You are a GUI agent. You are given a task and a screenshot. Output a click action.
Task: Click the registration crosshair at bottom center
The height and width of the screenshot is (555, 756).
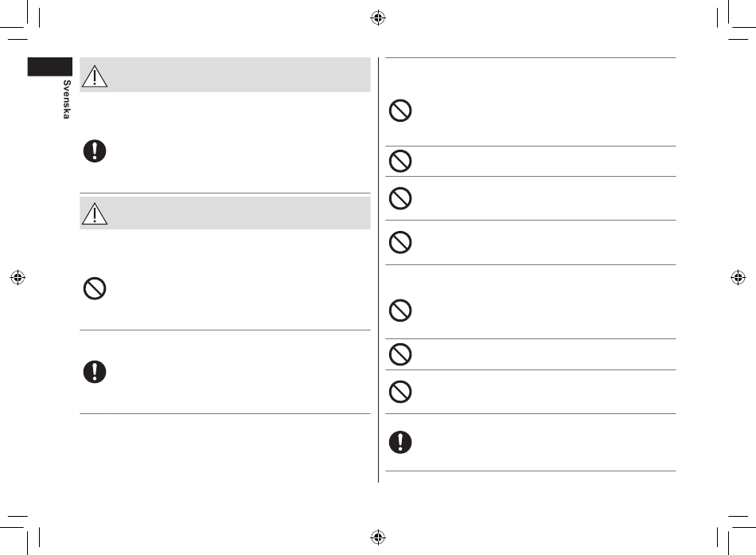pos(378,537)
